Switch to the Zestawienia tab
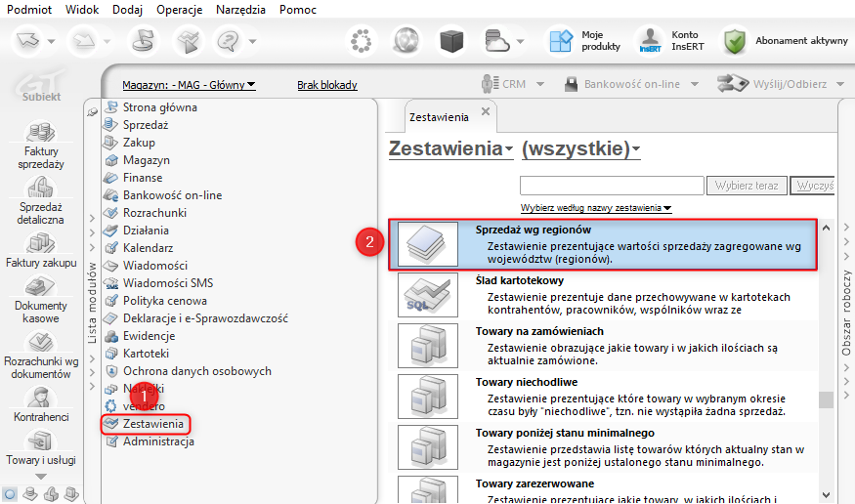This screenshot has width=855, height=504. (x=439, y=117)
